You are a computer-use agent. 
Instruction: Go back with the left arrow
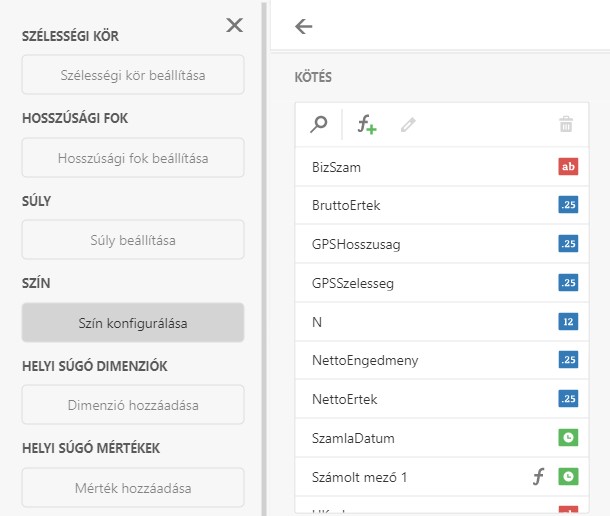[304, 27]
